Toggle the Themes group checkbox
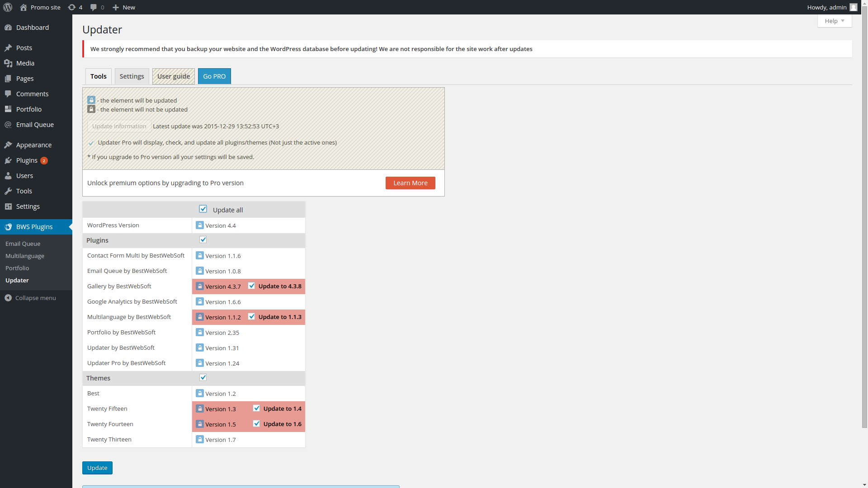The height and width of the screenshot is (488, 868). pos(203,378)
